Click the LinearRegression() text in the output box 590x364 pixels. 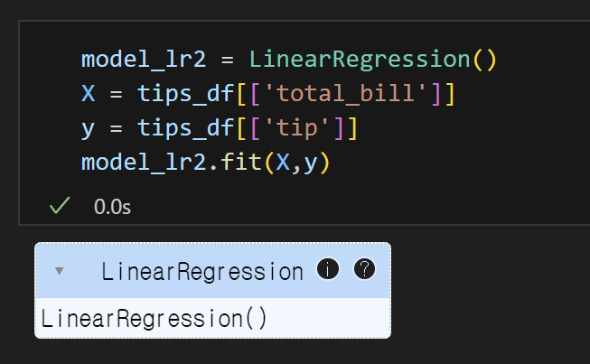pos(154,319)
